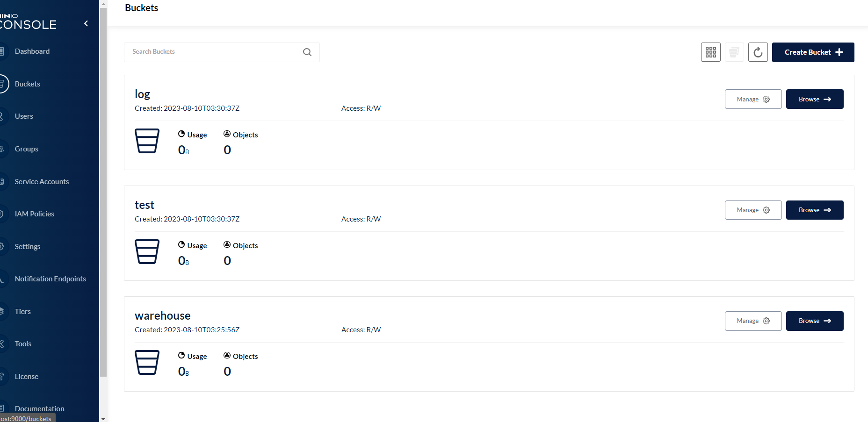Browse the test bucket
868x422 pixels.
pyautogui.click(x=814, y=210)
